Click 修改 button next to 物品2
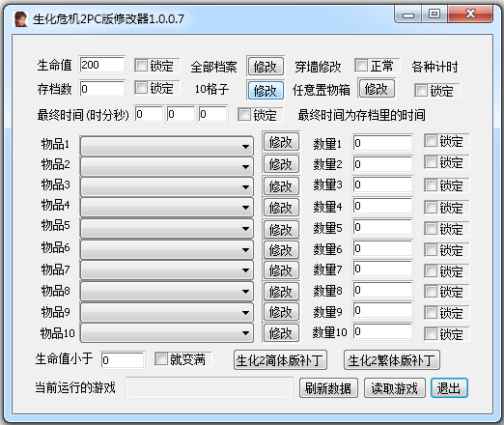 (x=281, y=164)
